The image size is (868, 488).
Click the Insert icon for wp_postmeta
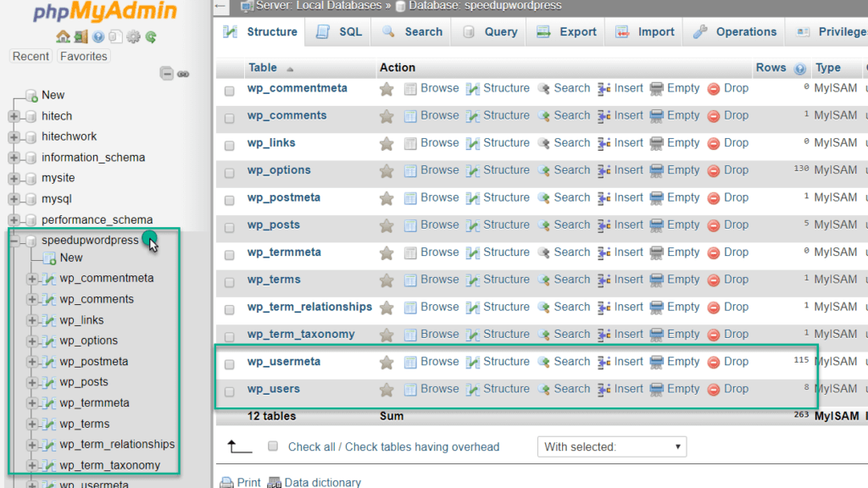[604, 198]
